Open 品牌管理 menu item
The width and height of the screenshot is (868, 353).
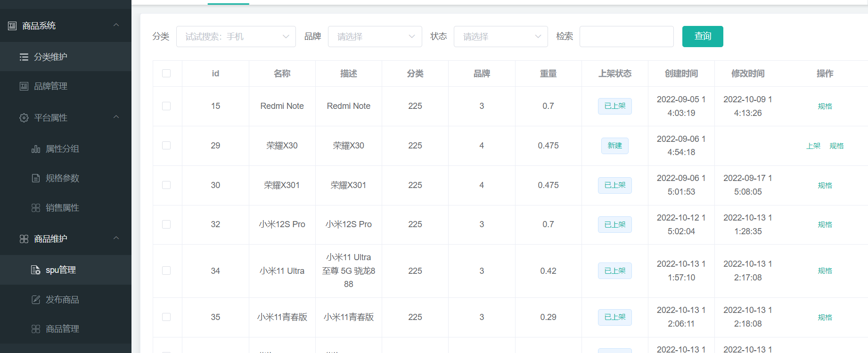(x=66, y=86)
